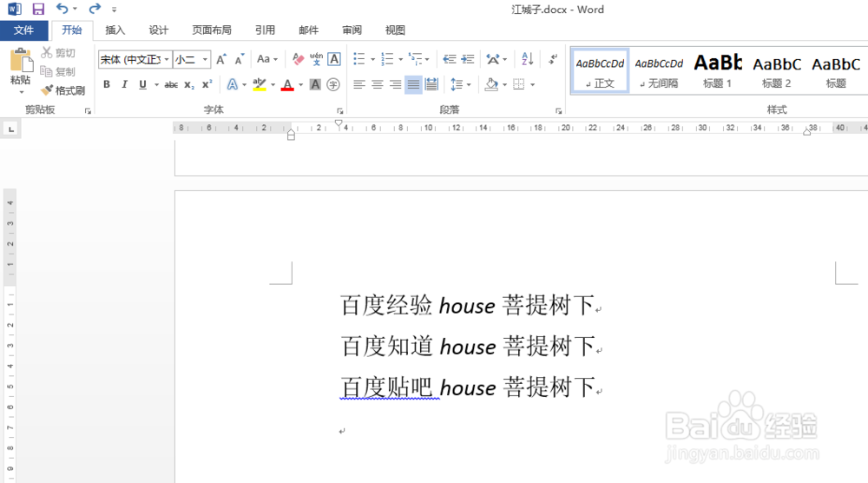Toggle italic formatting
Screen dimensions: 868x483
click(124, 85)
